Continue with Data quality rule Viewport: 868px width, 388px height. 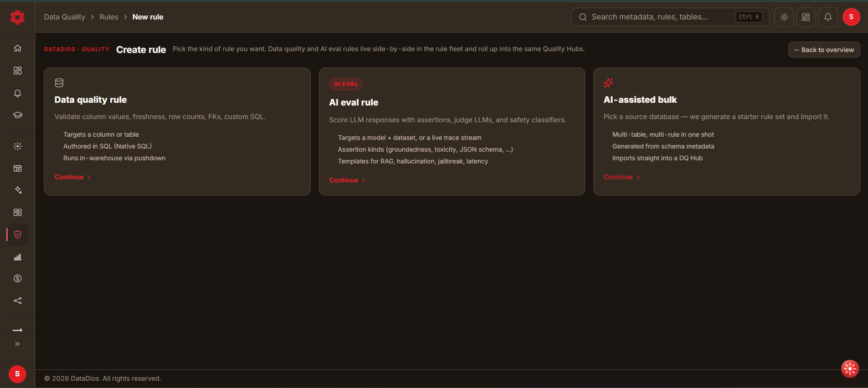tap(73, 177)
